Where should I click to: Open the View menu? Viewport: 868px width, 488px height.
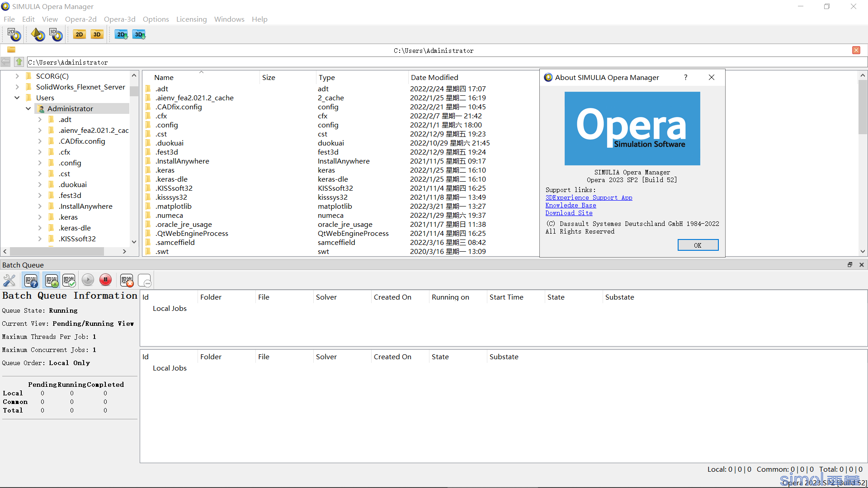(50, 19)
